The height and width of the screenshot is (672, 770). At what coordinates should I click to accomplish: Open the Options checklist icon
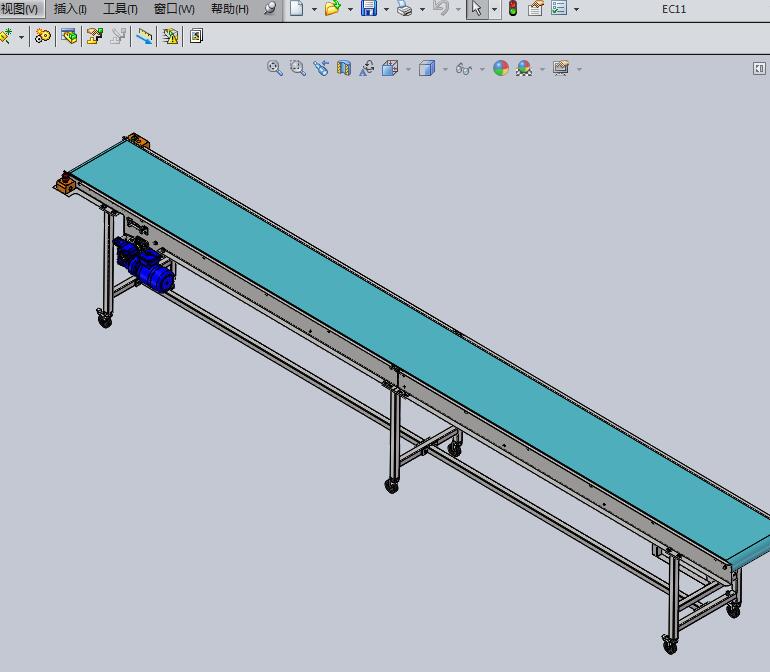(559, 8)
